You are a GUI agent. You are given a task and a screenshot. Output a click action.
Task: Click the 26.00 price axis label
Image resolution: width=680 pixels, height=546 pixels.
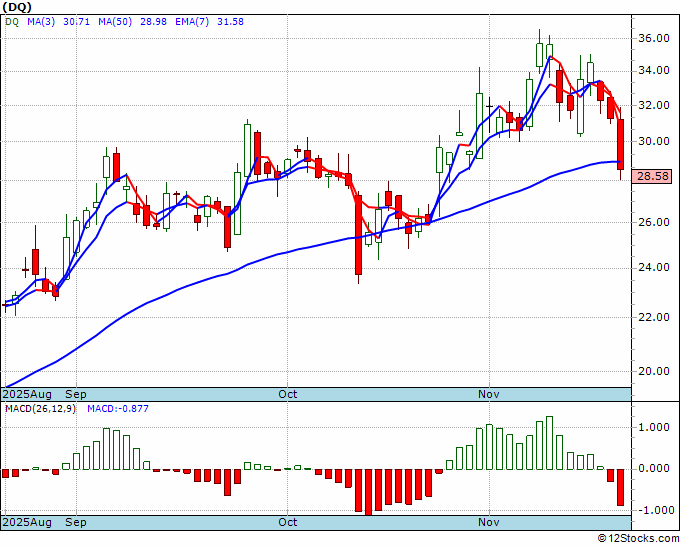654,222
